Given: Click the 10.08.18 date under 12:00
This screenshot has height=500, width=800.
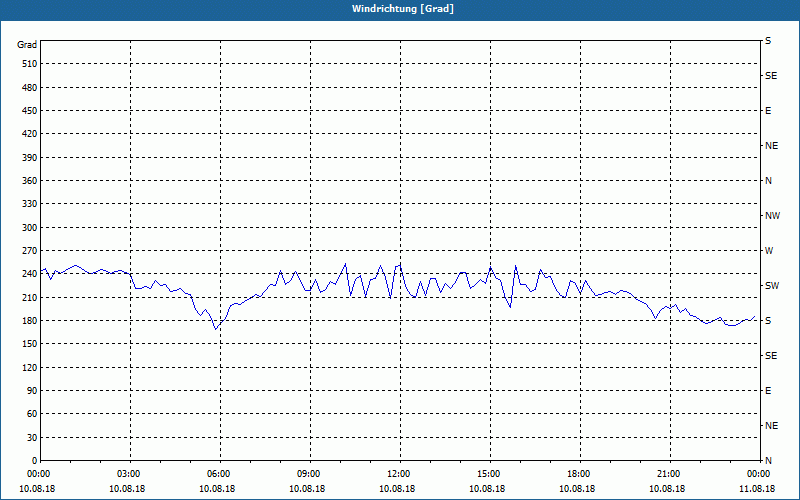Looking at the screenshot, I should [397, 489].
